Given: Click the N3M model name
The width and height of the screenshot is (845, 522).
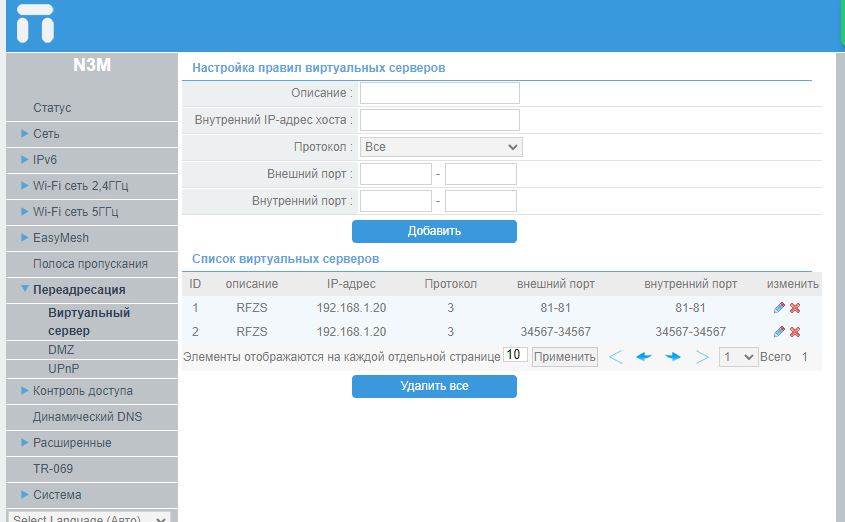Looking at the screenshot, I should pyautogui.click(x=92, y=65).
